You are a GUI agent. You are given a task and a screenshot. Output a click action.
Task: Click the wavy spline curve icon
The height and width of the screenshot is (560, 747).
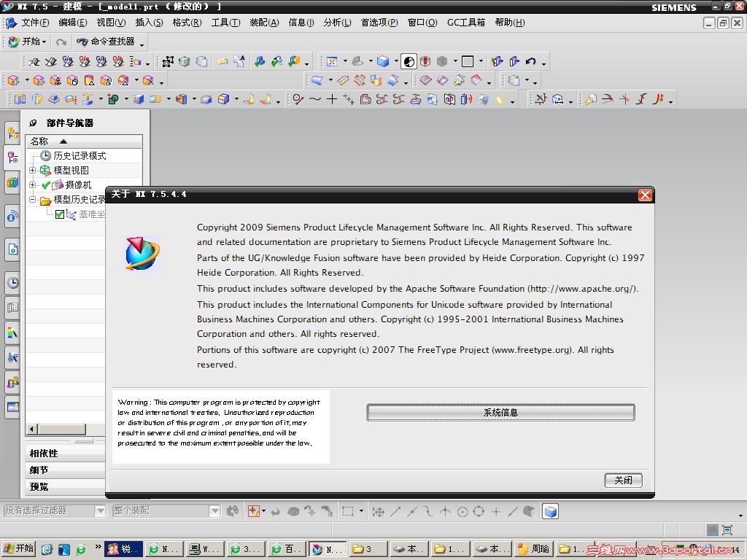click(x=315, y=99)
